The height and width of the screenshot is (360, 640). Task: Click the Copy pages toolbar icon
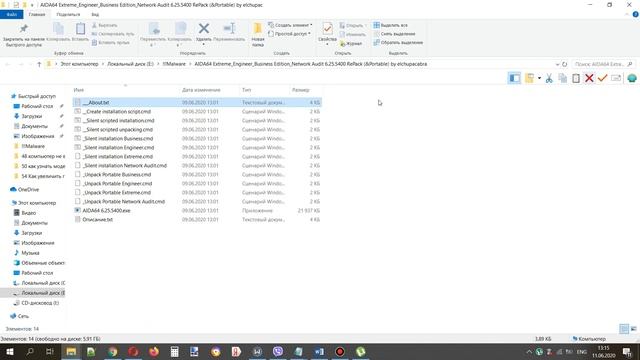click(x=562, y=78)
